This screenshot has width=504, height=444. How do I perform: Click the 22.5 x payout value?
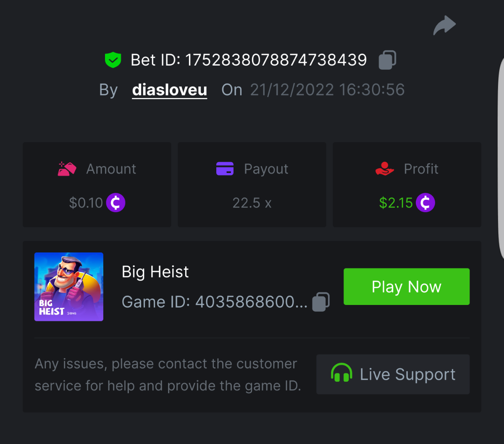252,203
